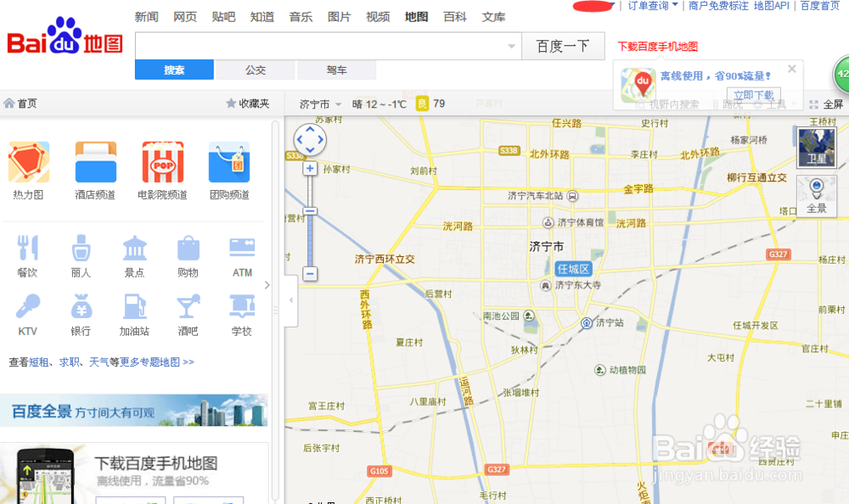849x504 pixels.
Task: Click the air quality 良 badge
Action: pyautogui.click(x=422, y=104)
